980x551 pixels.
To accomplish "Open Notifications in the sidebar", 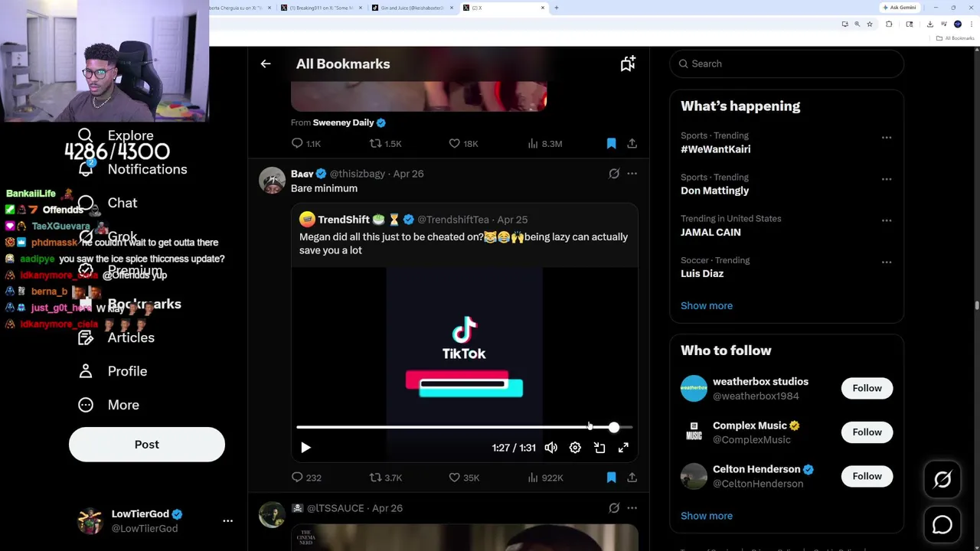I will click(132, 169).
